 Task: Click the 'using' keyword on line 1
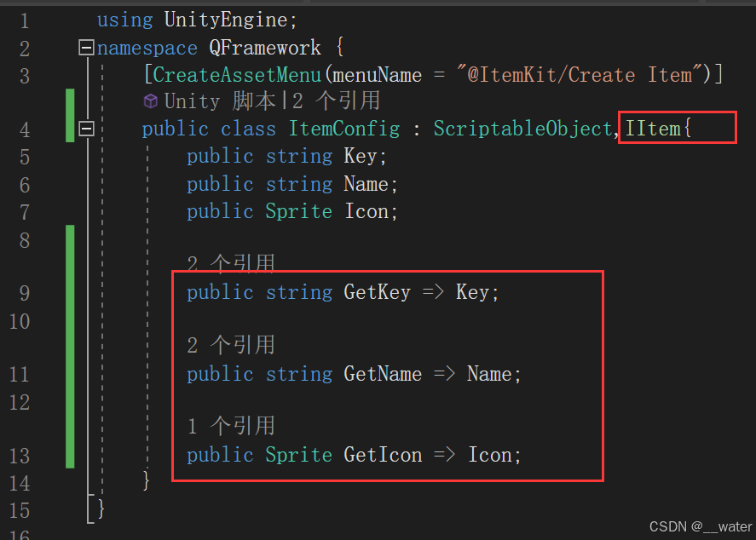tap(125, 20)
